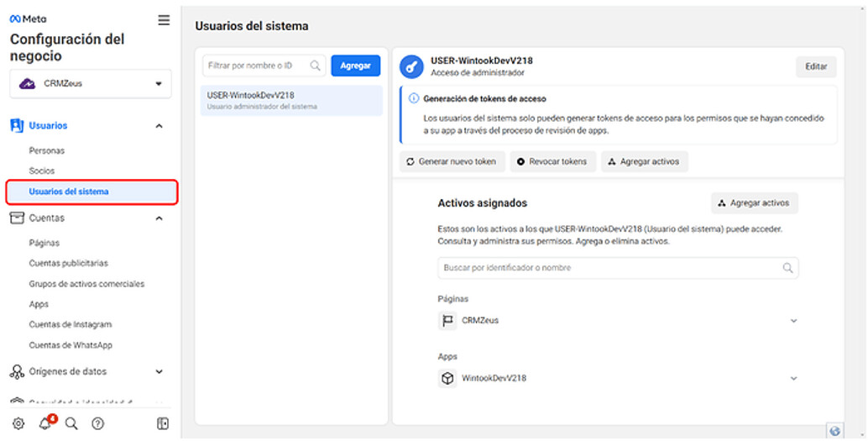Open Cuentas de WhatsApp menu item
Image resolution: width=868 pixels, height=441 pixels.
coord(71,345)
